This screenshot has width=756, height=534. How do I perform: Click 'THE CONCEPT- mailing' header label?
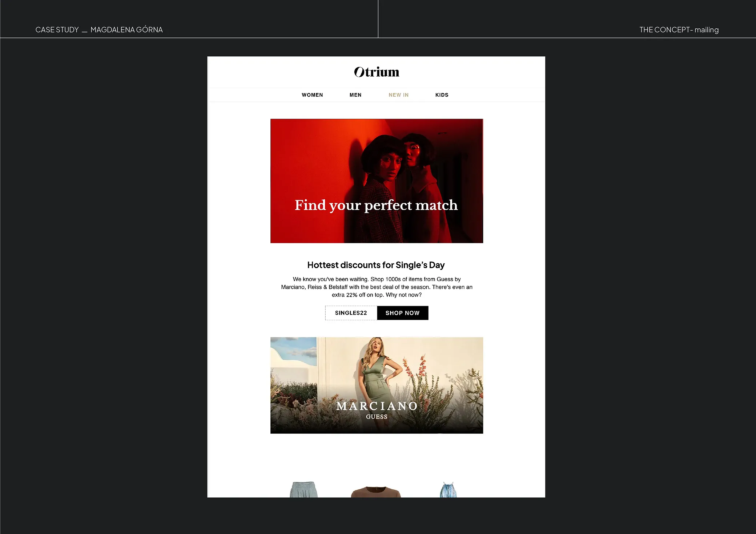[679, 30]
